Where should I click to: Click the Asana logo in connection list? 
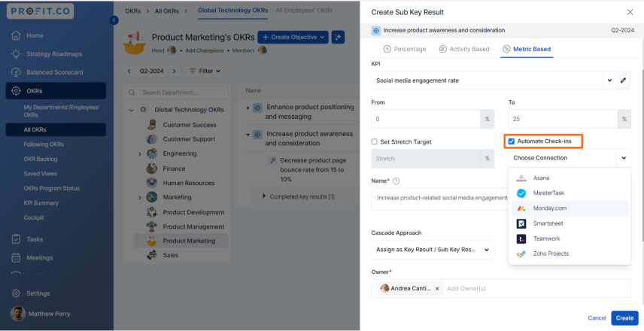point(521,178)
